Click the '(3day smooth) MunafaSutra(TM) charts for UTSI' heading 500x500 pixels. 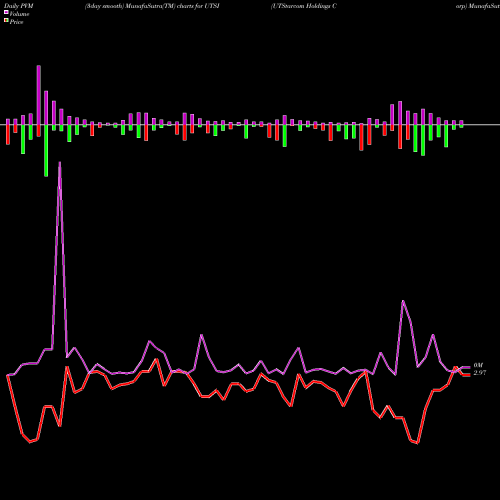pyautogui.click(x=152, y=6)
